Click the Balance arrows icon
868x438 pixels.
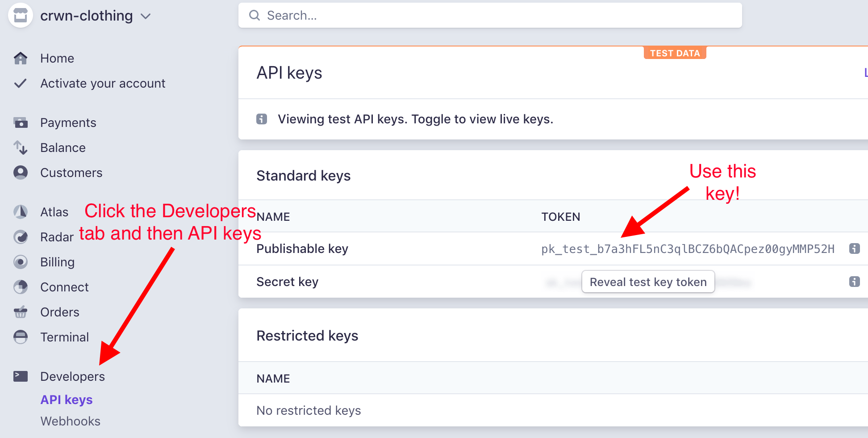21,147
